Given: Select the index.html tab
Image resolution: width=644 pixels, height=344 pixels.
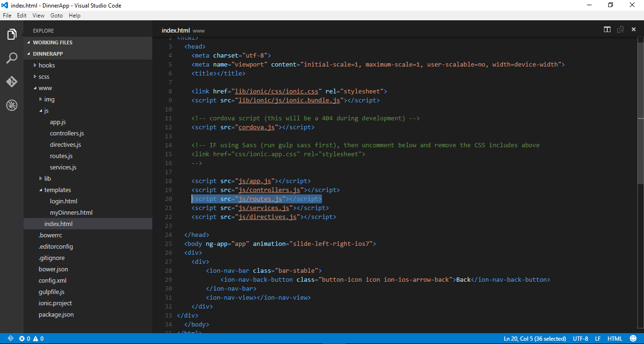Looking at the screenshot, I should coord(176,30).
